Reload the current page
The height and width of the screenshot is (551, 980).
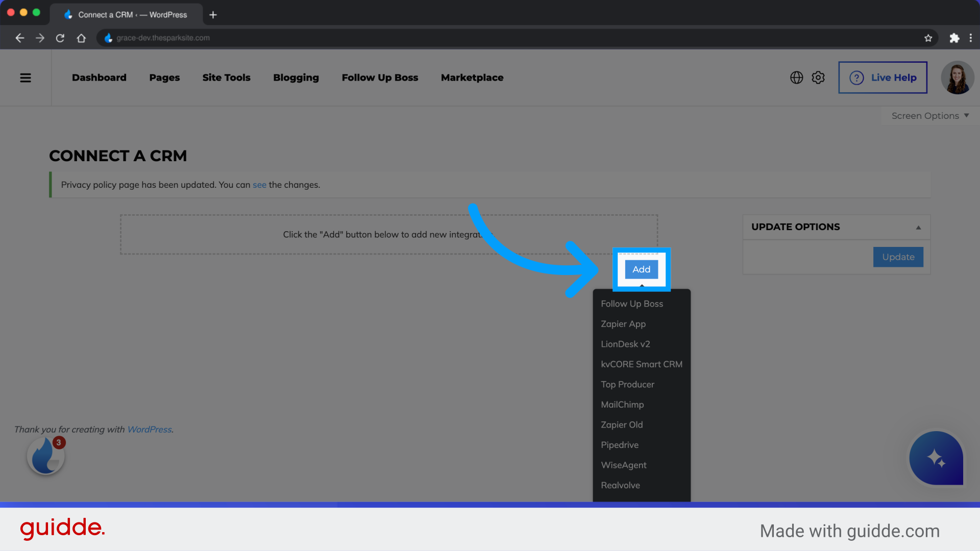(60, 38)
